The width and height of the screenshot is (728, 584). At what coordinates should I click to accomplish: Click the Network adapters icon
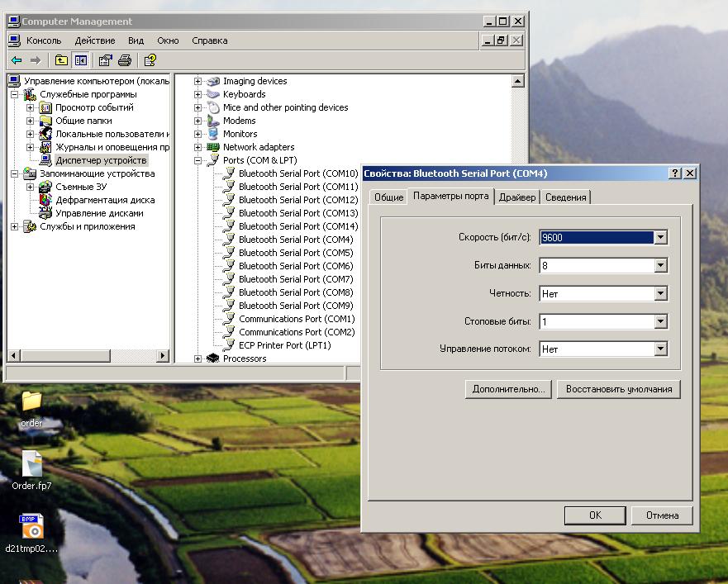tap(213, 147)
